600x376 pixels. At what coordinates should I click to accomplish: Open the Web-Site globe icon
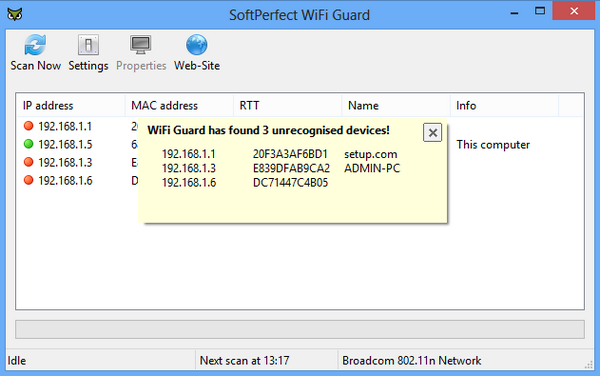click(x=197, y=45)
